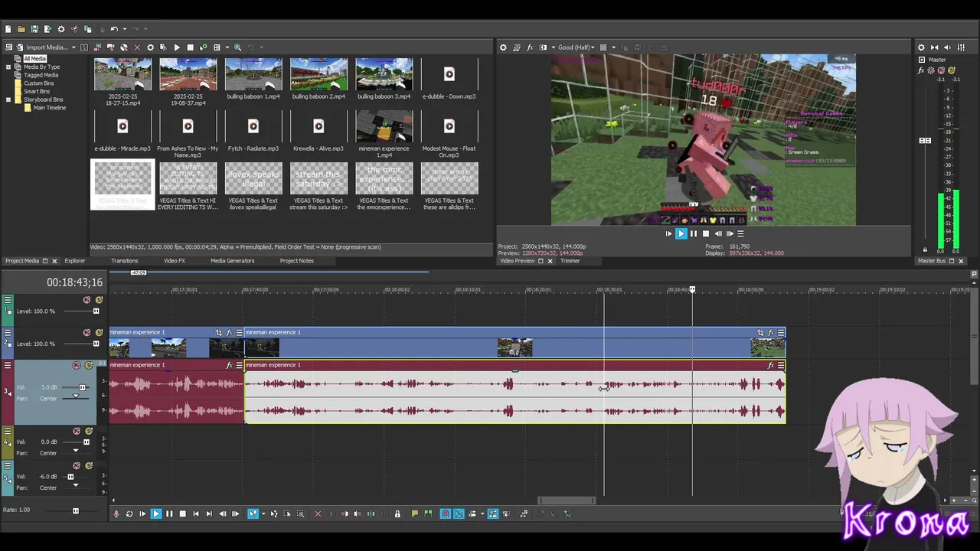Open Project Media views dropdown arrow

pyautogui.click(x=227, y=47)
